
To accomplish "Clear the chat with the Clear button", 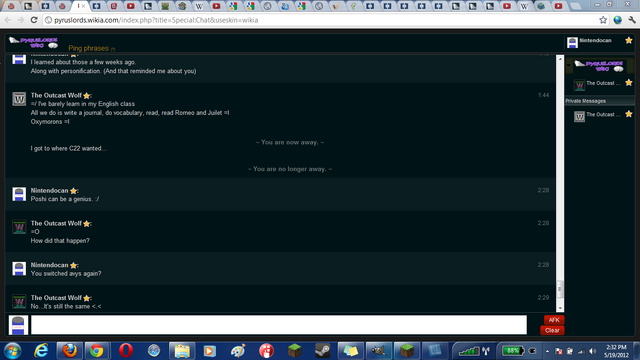I will pyautogui.click(x=552, y=330).
